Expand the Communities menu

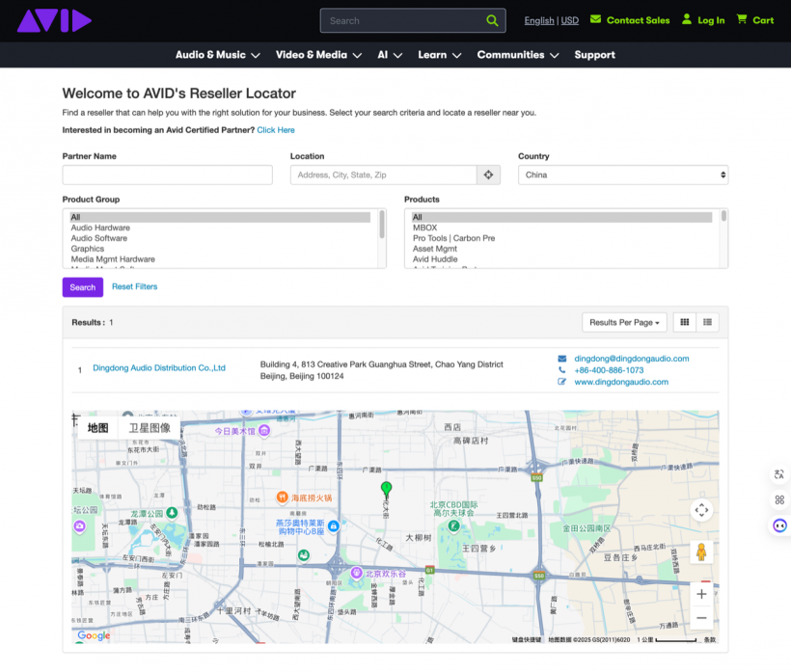coord(518,55)
